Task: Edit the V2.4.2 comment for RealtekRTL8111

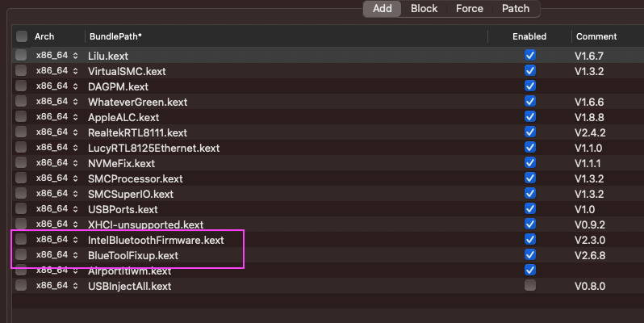Action: point(590,132)
